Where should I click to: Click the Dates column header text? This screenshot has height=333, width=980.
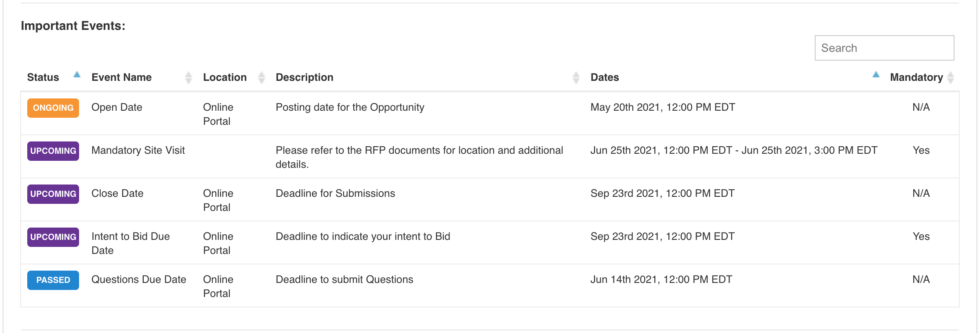point(605,77)
